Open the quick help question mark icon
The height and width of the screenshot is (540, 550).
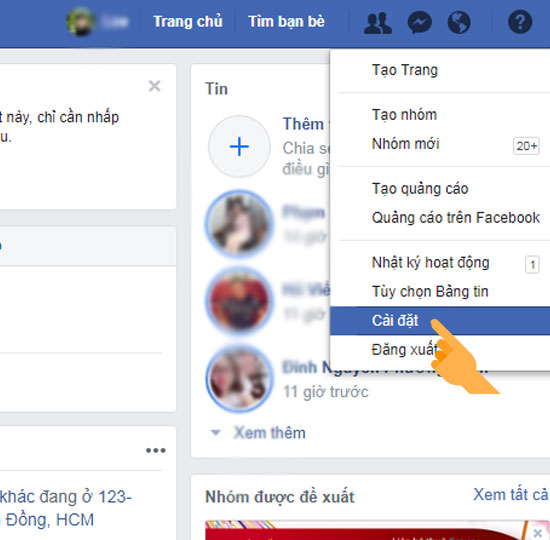(520, 22)
